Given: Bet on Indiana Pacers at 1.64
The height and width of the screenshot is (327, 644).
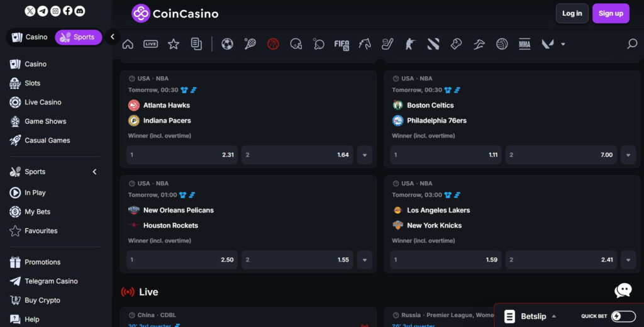Looking at the screenshot, I should tap(297, 155).
